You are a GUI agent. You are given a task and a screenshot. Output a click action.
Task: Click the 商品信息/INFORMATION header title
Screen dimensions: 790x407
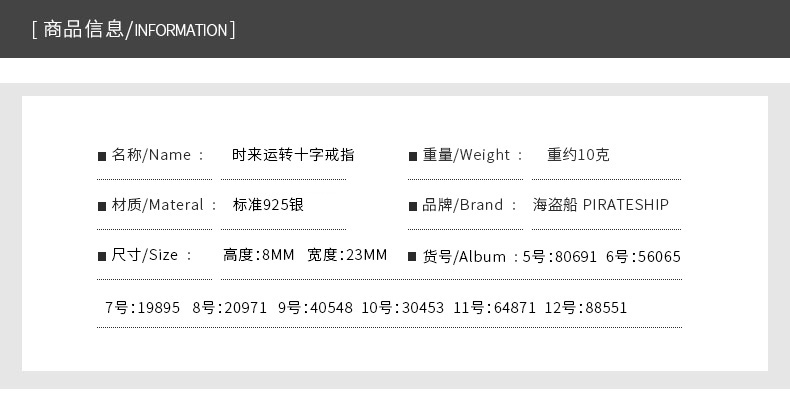[134, 29]
